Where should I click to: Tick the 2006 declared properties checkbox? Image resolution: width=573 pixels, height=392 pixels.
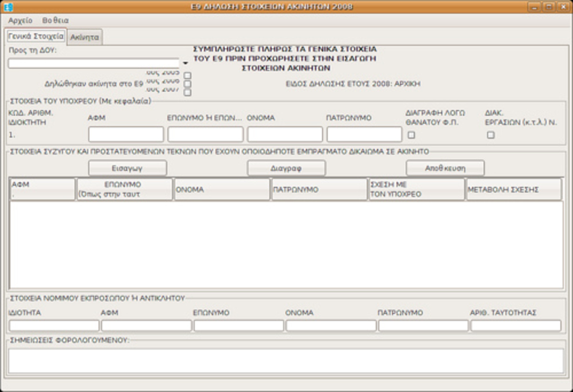(x=188, y=84)
